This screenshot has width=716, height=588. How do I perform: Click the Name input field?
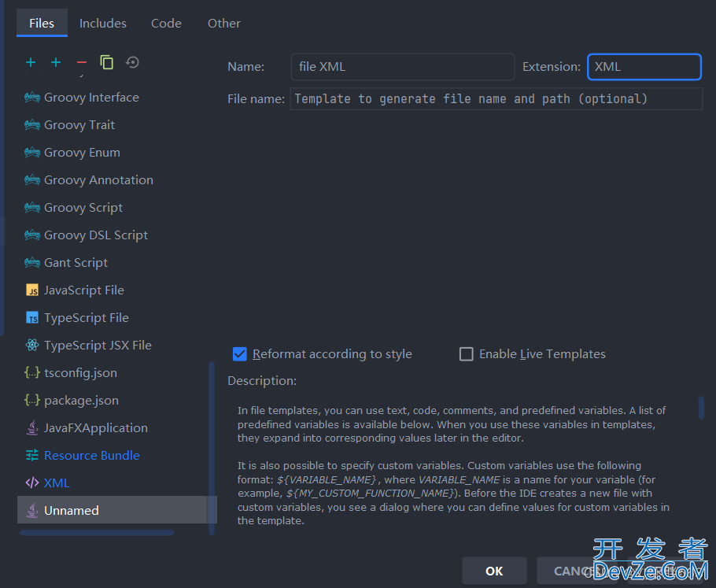(x=403, y=67)
